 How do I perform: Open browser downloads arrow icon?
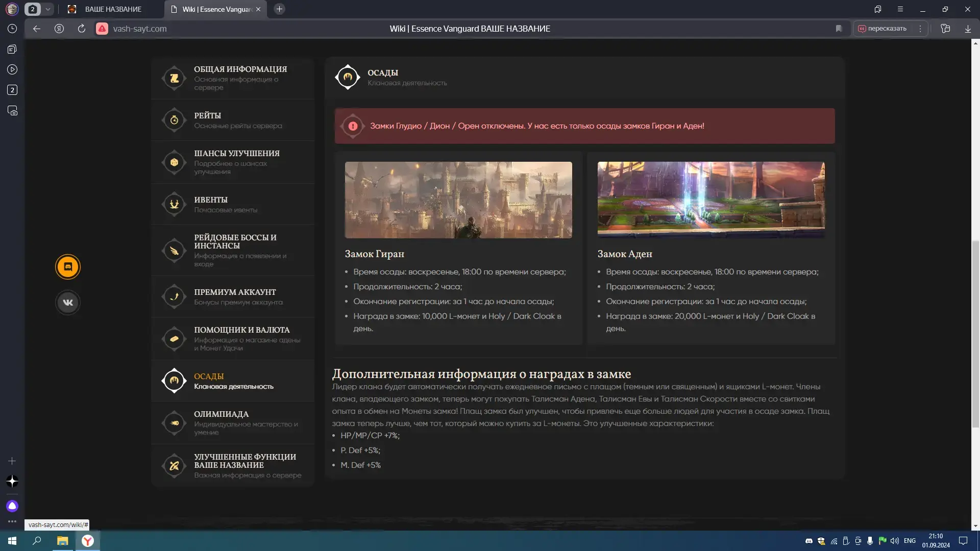(968, 29)
